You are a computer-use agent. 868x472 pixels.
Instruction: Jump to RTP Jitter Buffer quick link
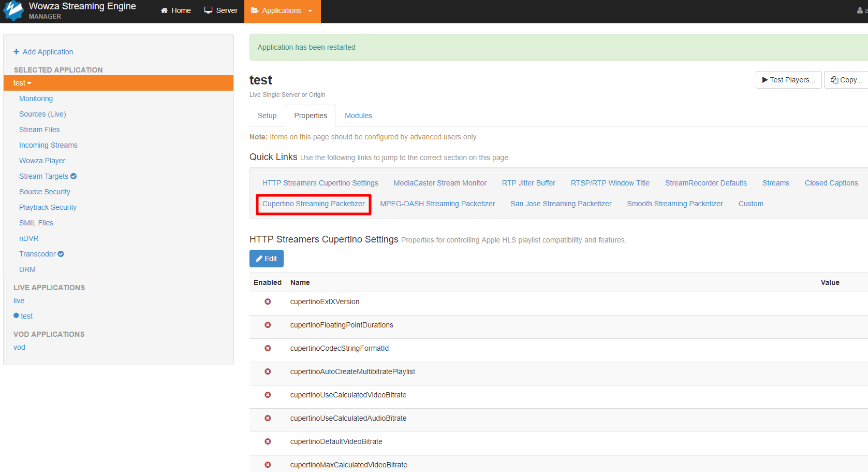(528, 183)
